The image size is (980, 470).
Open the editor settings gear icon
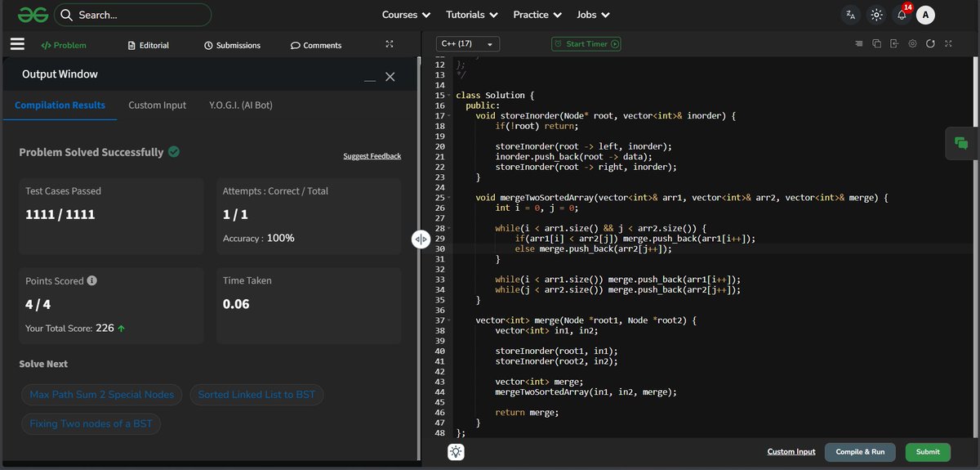point(912,44)
